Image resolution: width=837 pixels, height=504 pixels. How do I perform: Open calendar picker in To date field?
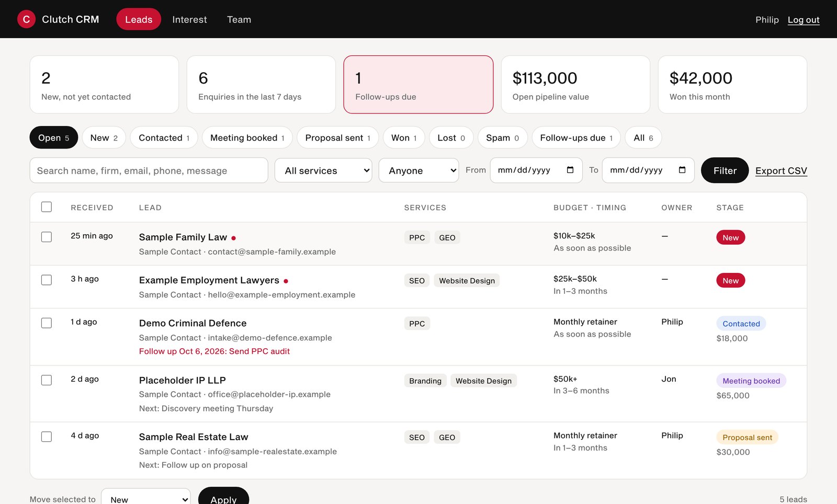click(x=682, y=170)
